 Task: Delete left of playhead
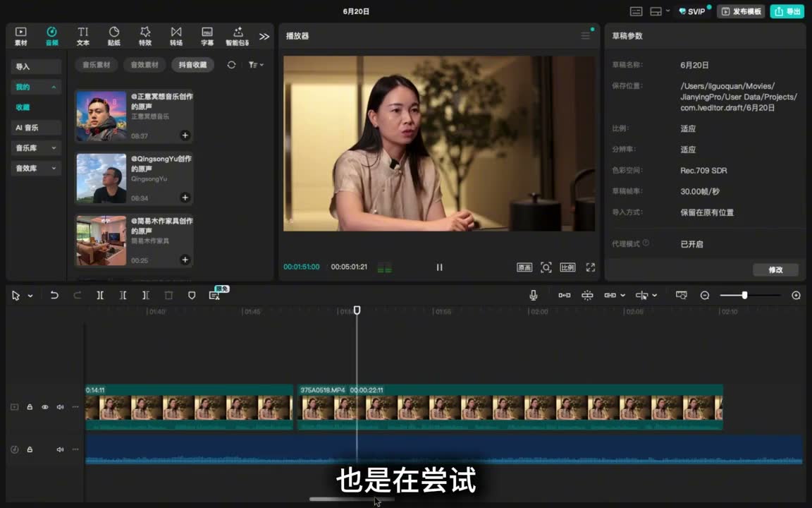pyautogui.click(x=123, y=295)
